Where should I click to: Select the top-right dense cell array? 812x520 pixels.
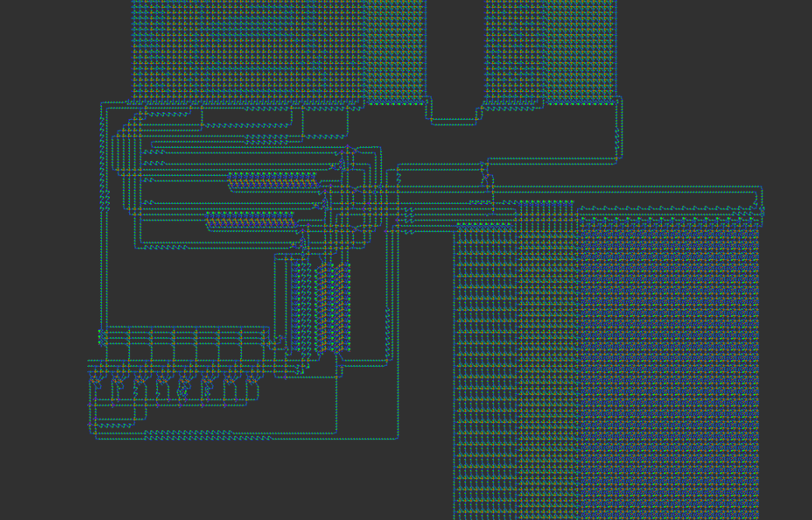(x=551, y=51)
